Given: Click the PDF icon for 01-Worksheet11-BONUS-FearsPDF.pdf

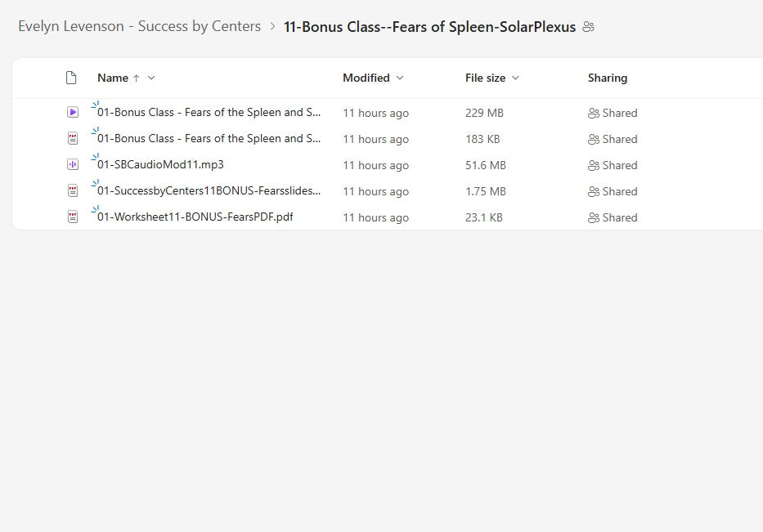Looking at the screenshot, I should (73, 217).
